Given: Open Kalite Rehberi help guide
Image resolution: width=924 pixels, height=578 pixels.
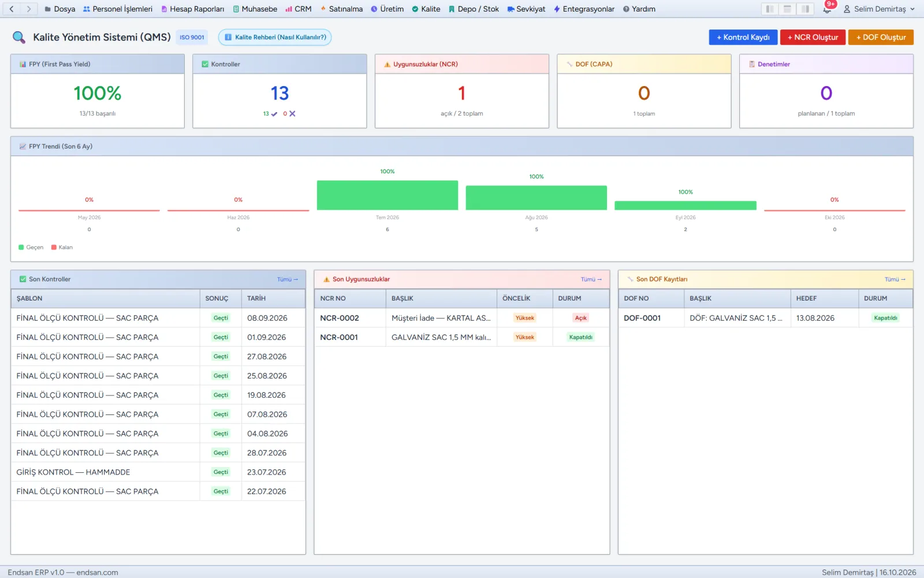Looking at the screenshot, I should point(275,37).
